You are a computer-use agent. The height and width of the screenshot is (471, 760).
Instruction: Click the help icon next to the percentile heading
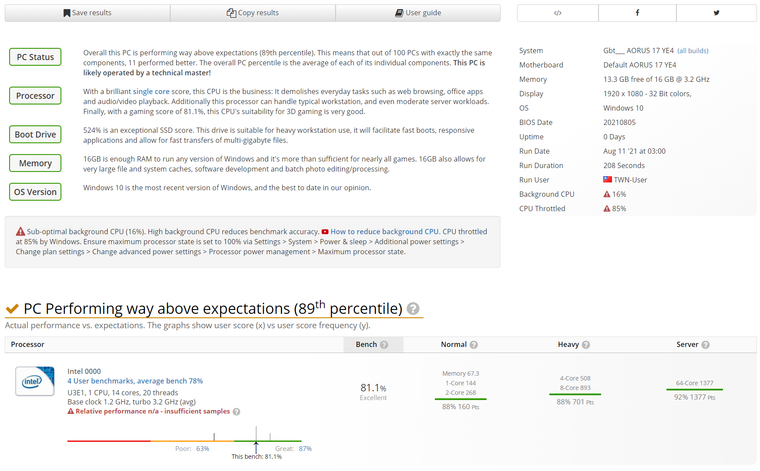pos(413,309)
